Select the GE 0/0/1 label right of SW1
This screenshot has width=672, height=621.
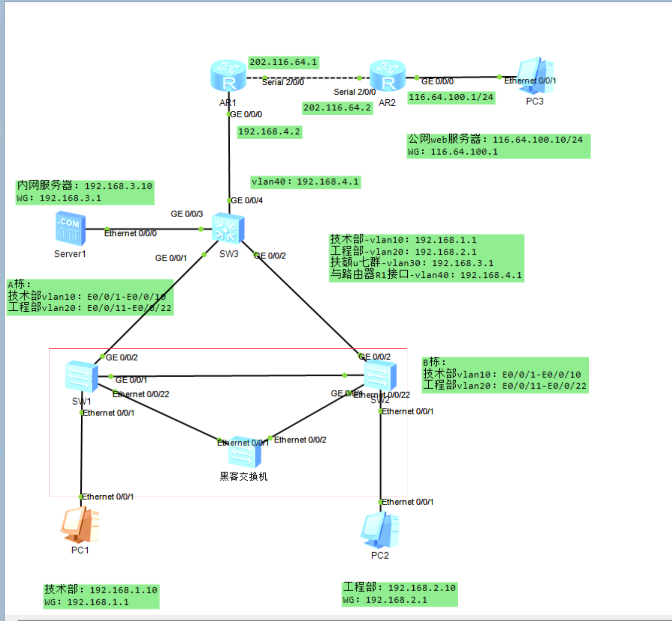[x=132, y=380]
